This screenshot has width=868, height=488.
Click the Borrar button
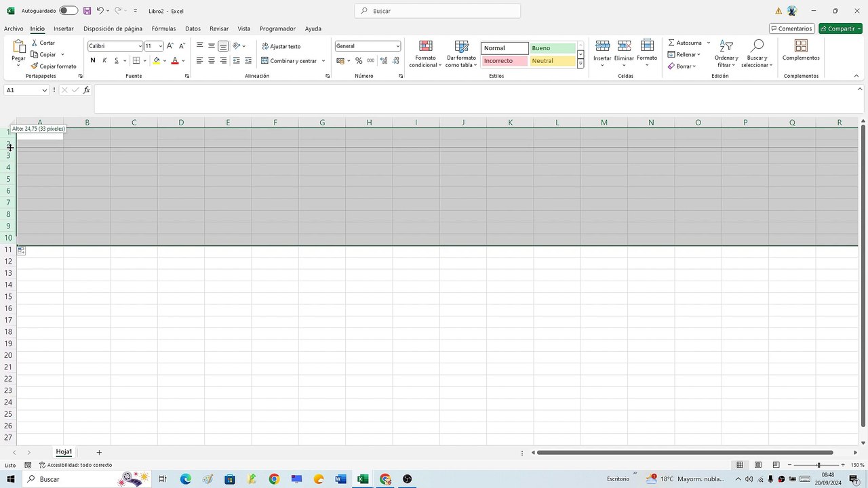click(682, 66)
